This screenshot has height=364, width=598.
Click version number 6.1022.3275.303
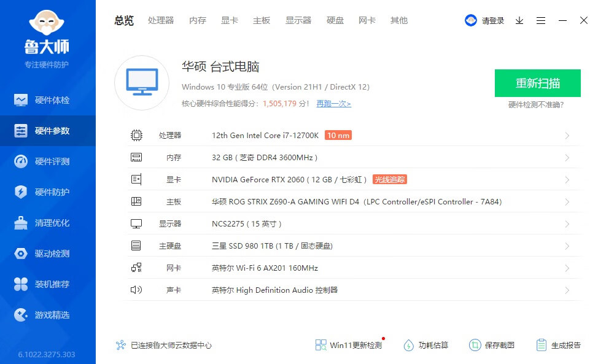pos(47,354)
